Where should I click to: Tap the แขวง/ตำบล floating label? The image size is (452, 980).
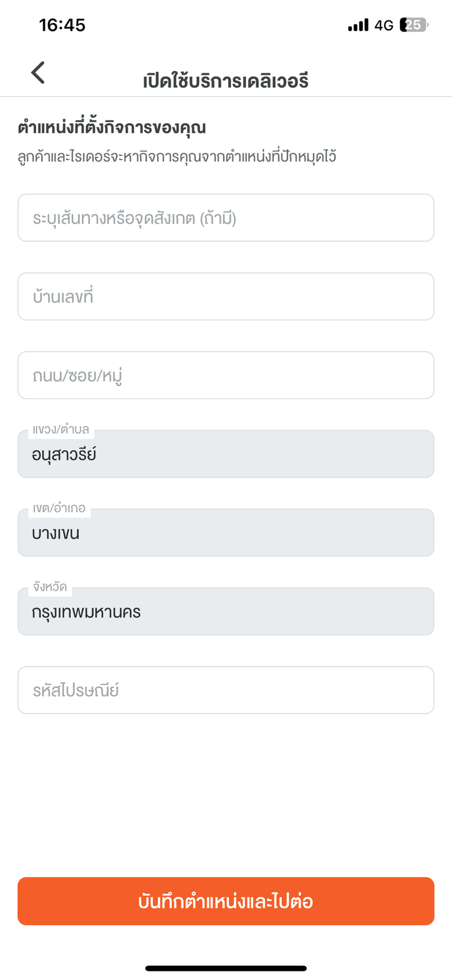(x=61, y=430)
